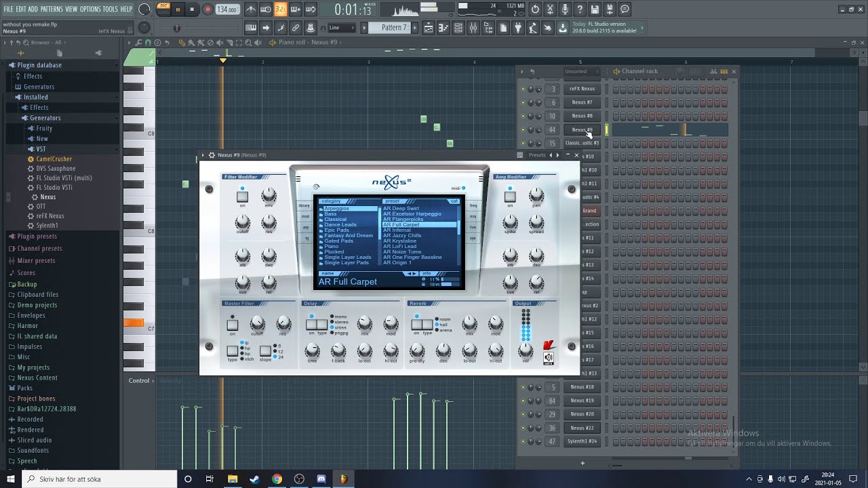Open the Piano roll view icon
This screenshot has width=868, height=488.
tap(443, 28)
